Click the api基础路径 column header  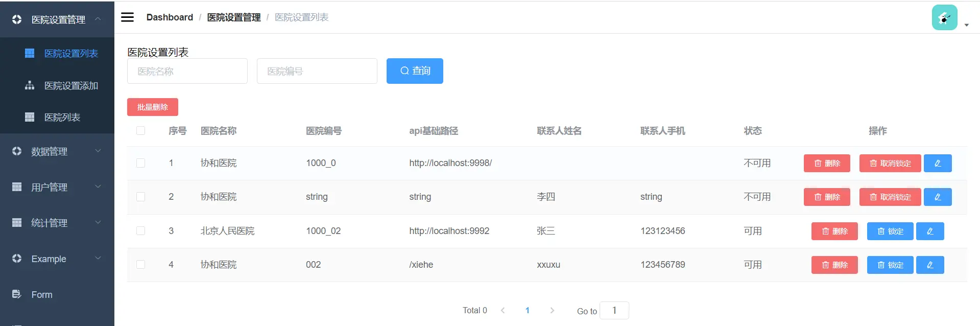point(434,131)
